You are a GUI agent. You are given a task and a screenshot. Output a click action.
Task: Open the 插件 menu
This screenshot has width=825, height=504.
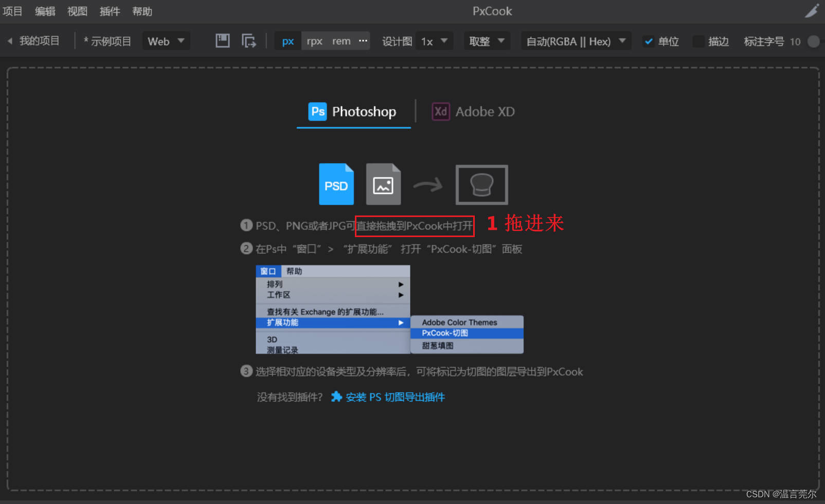[x=110, y=11]
